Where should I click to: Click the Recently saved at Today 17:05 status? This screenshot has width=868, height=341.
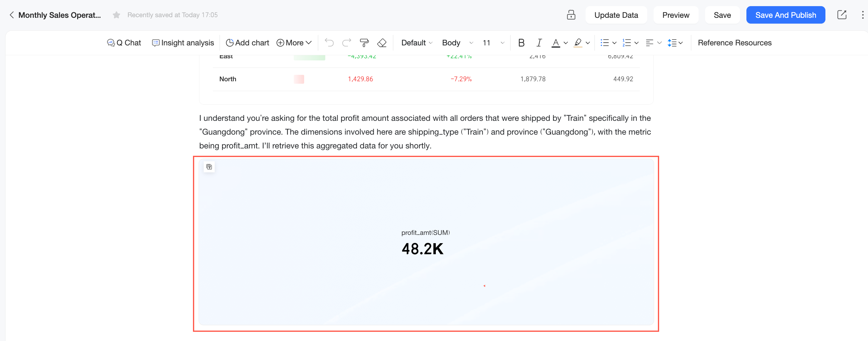(172, 15)
